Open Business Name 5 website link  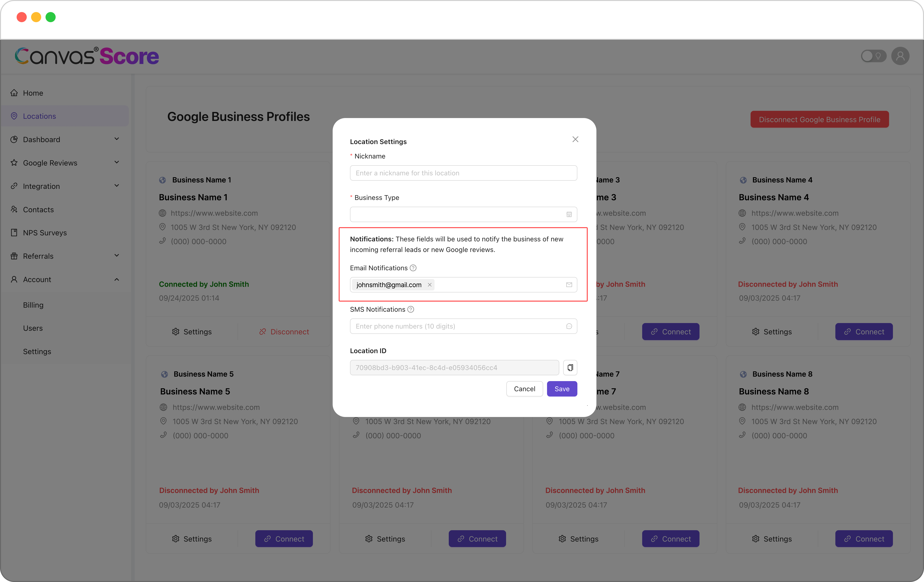(216, 407)
